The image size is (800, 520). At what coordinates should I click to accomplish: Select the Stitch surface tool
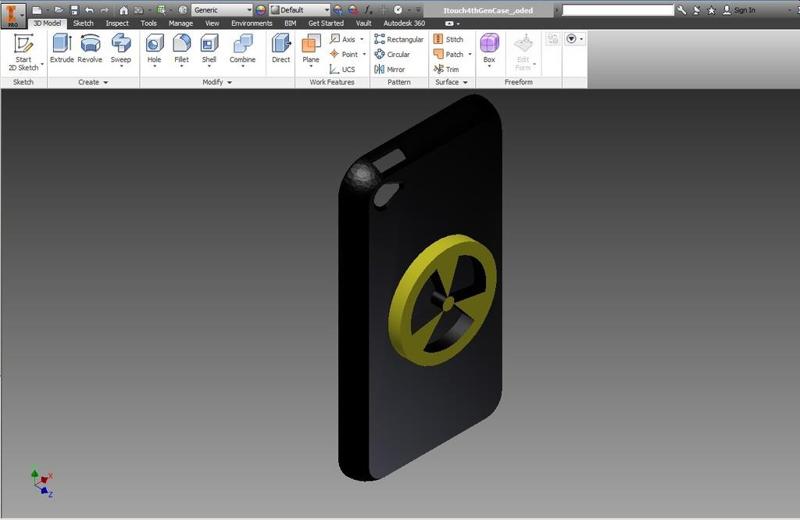pyautogui.click(x=448, y=39)
